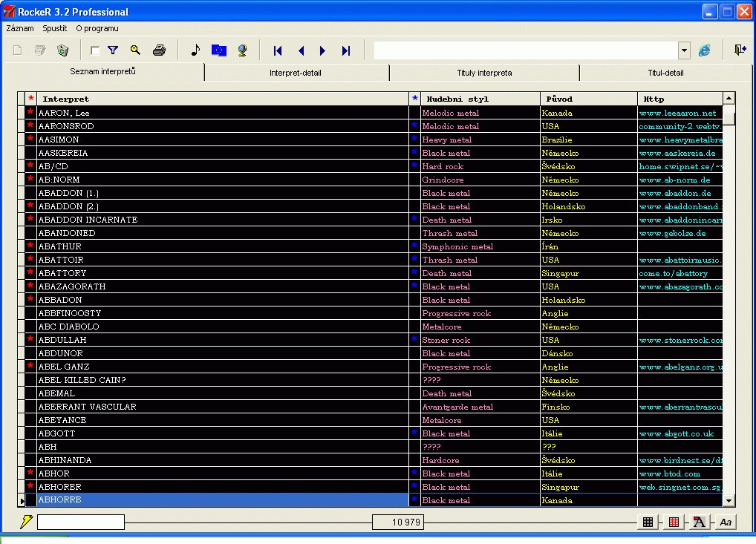
Task: Click the font color A button
Action: (x=699, y=522)
